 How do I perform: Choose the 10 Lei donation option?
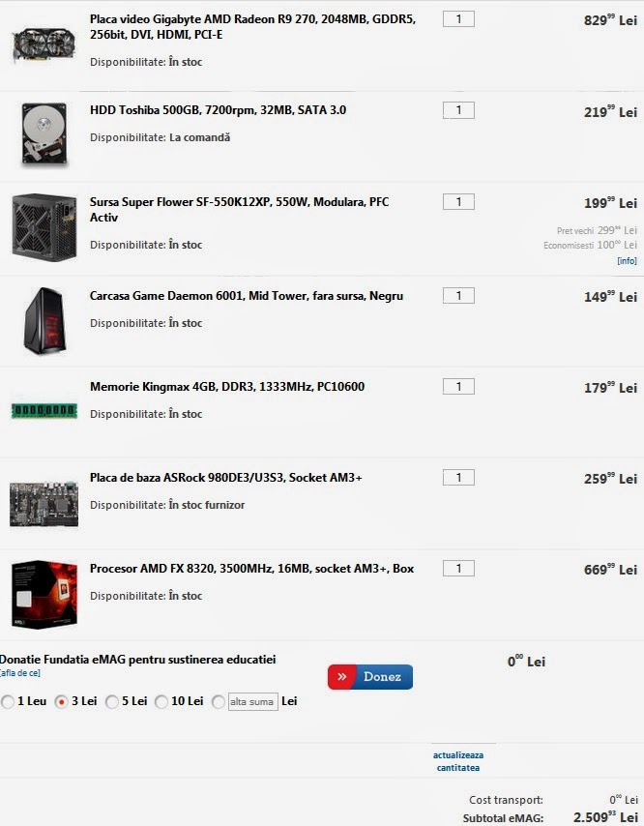click(x=161, y=701)
